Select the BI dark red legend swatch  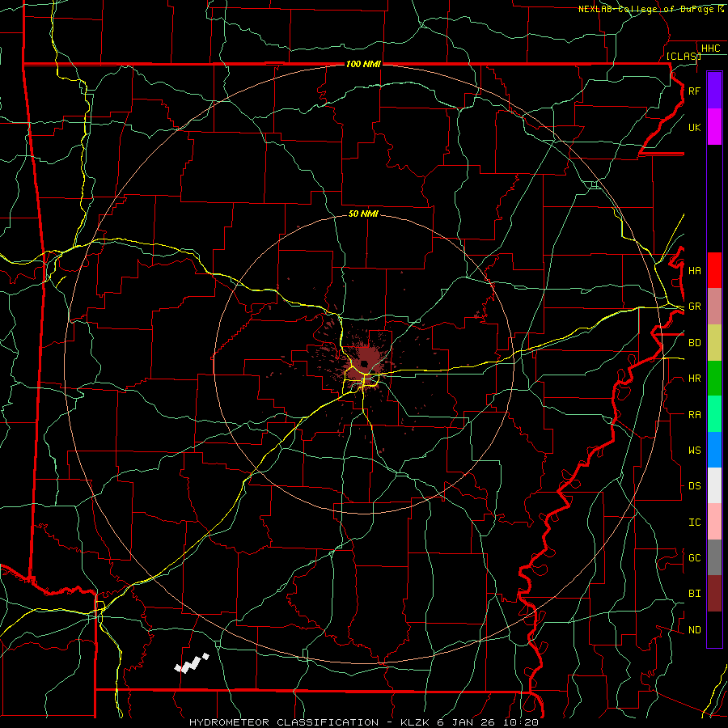(x=714, y=594)
